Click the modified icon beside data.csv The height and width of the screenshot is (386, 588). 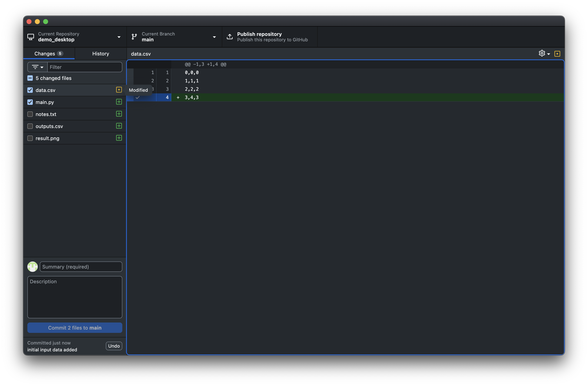pyautogui.click(x=119, y=90)
